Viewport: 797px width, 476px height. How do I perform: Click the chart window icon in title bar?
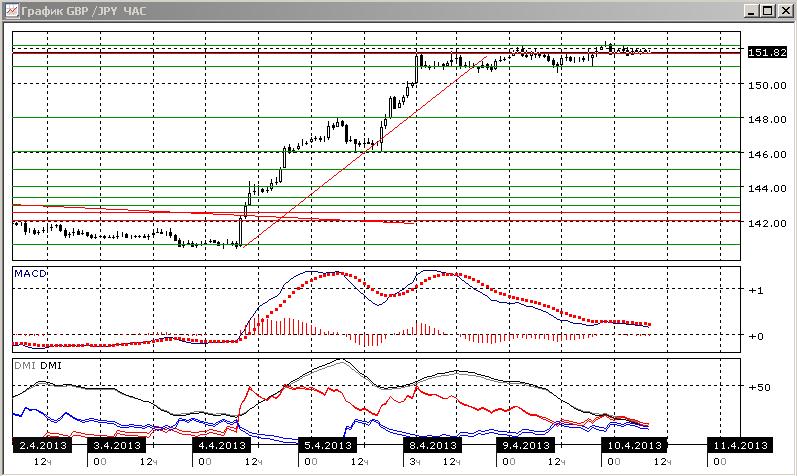point(11,10)
